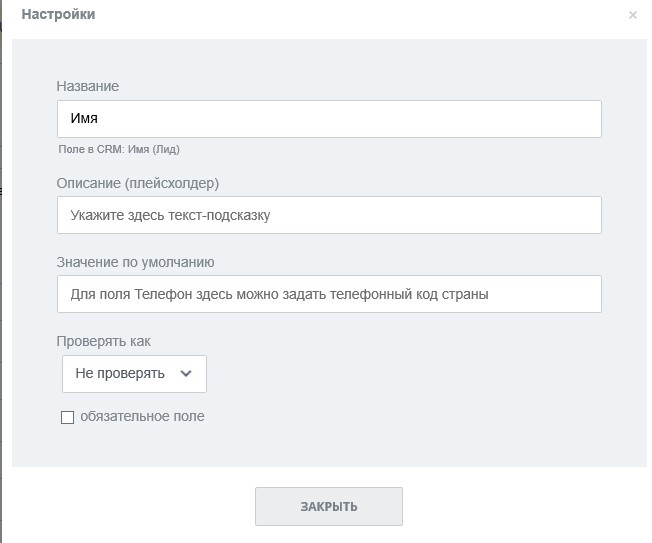Click the Значение по умолчанию label
Viewport: 652px width, 543px height.
coord(136,262)
